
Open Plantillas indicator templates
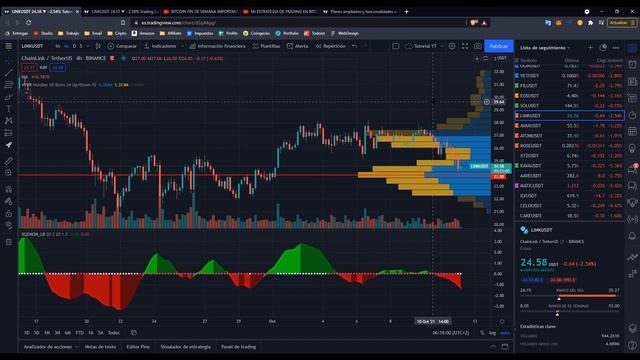266,46
